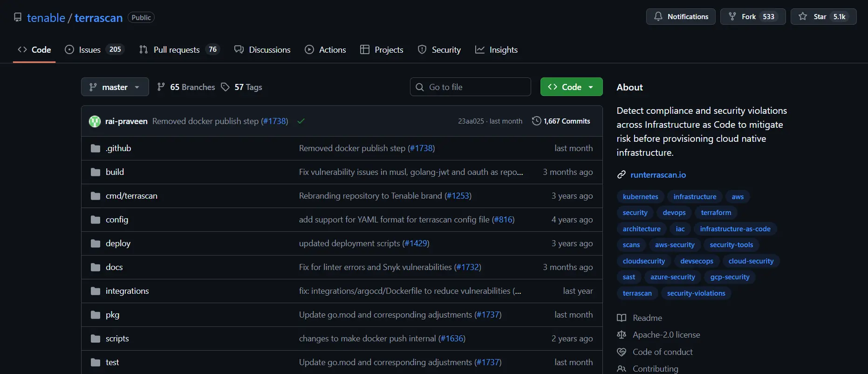The width and height of the screenshot is (868, 374).
Task: Click the deploy folder icon
Action: [x=96, y=243]
